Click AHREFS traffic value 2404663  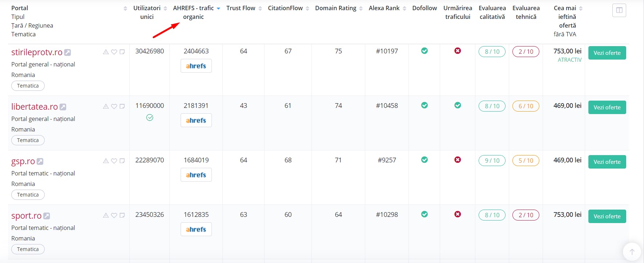coord(196,51)
